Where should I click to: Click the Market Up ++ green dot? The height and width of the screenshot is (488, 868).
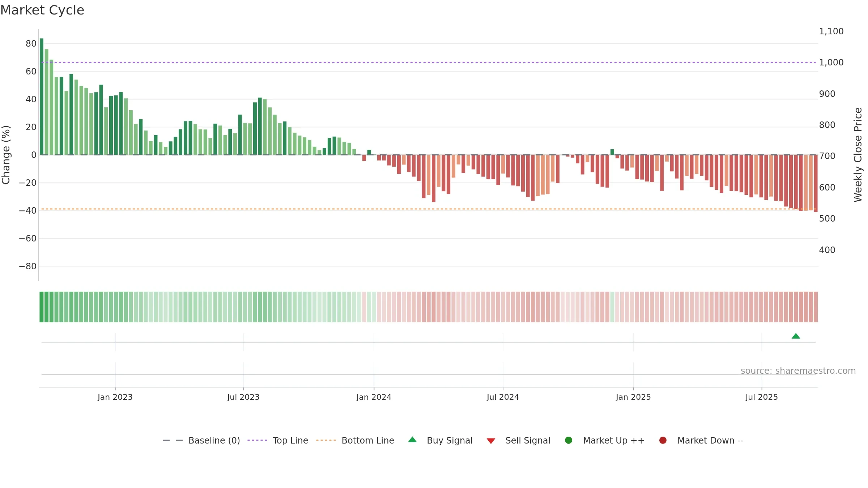(569, 440)
